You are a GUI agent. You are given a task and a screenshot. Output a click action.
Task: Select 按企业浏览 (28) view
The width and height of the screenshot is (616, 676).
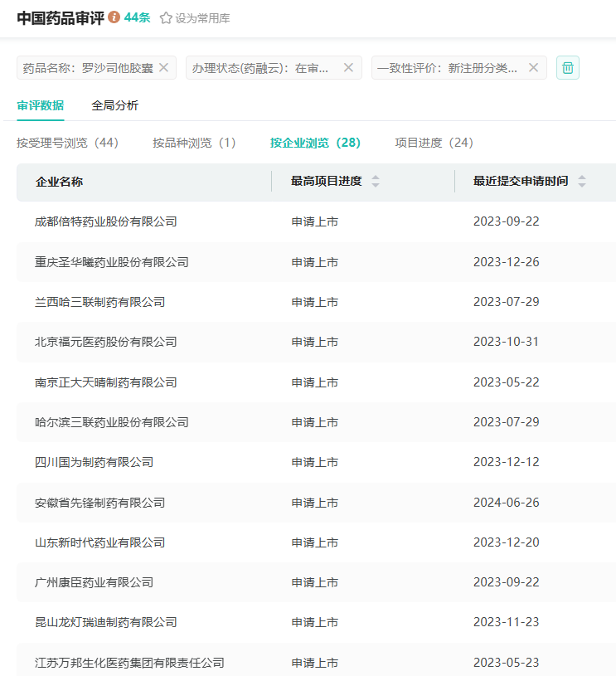pos(315,143)
